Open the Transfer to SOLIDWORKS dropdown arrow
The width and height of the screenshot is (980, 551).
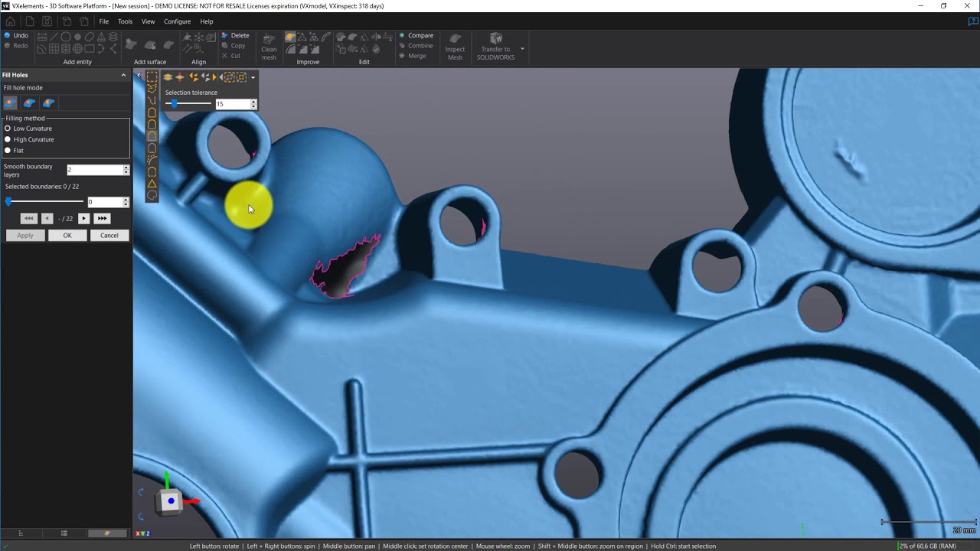coord(522,49)
